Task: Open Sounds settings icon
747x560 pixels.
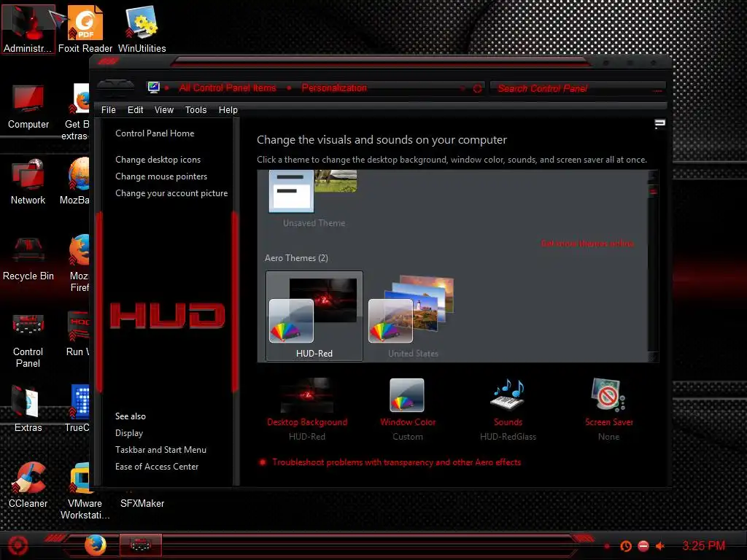Action: pyautogui.click(x=508, y=410)
